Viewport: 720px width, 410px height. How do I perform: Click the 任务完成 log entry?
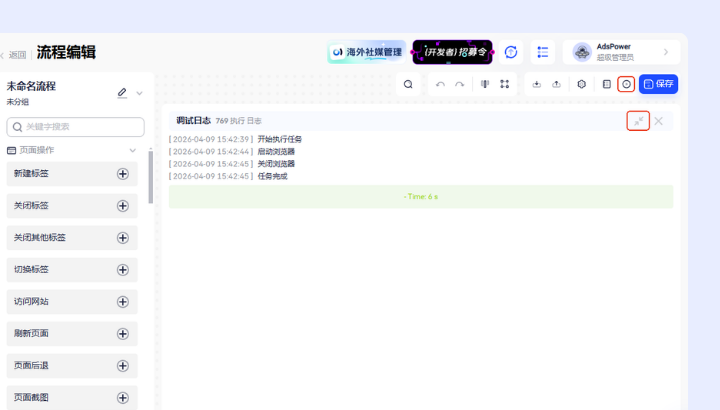point(272,176)
